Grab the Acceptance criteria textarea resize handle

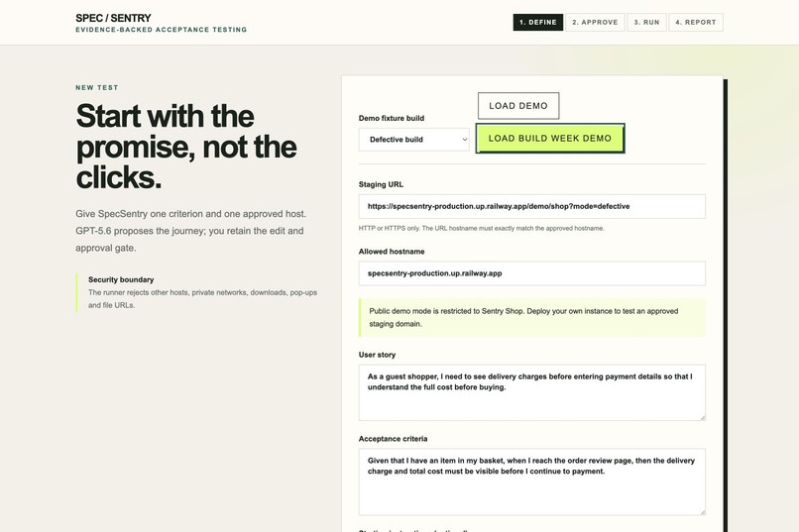pyautogui.click(x=702, y=511)
